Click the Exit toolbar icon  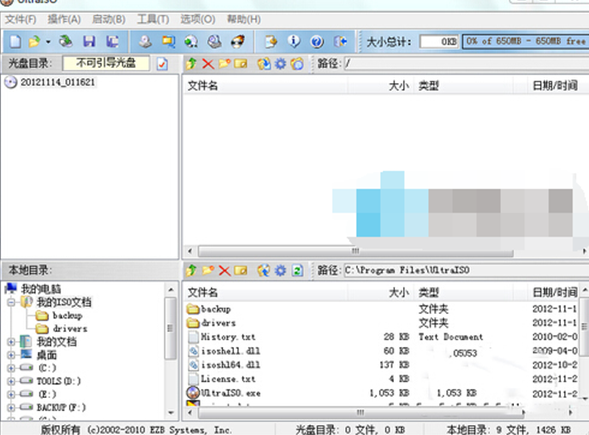click(340, 41)
